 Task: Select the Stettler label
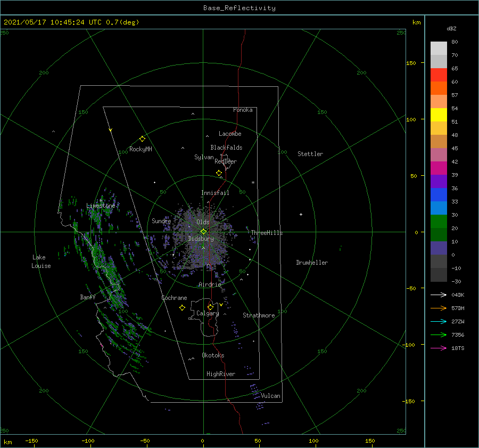click(310, 154)
